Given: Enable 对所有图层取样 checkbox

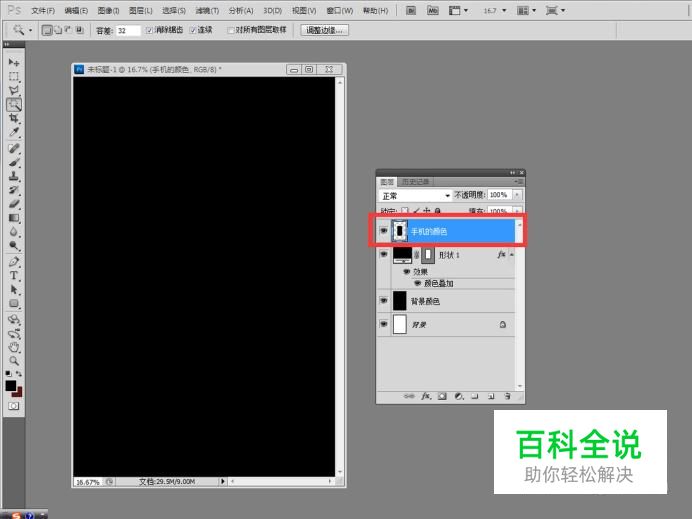Looking at the screenshot, I should 230,30.
